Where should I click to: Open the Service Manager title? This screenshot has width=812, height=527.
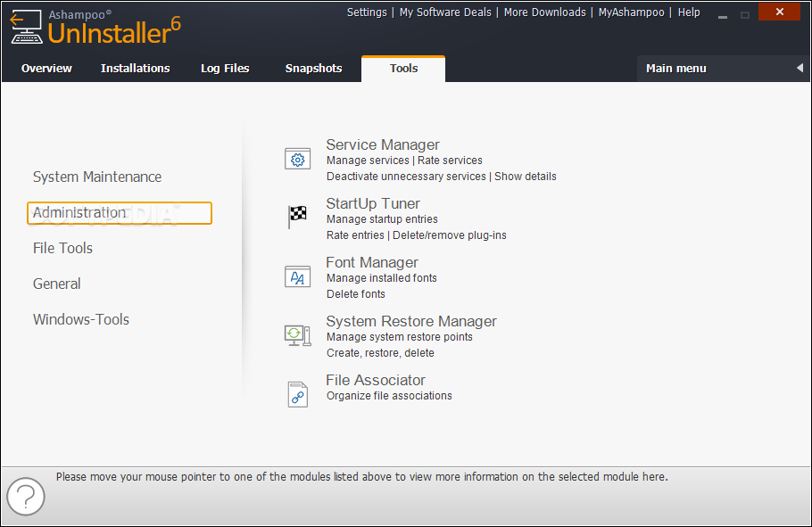tap(383, 145)
